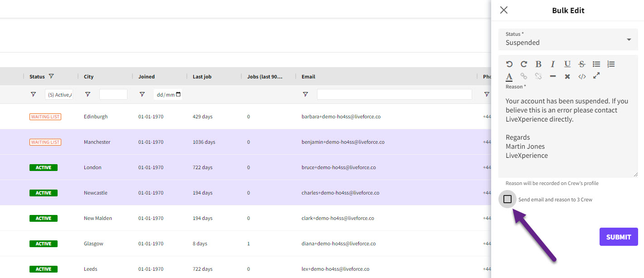644x278 pixels.
Task: Click the undo icon in the editor toolbar
Action: click(509, 64)
